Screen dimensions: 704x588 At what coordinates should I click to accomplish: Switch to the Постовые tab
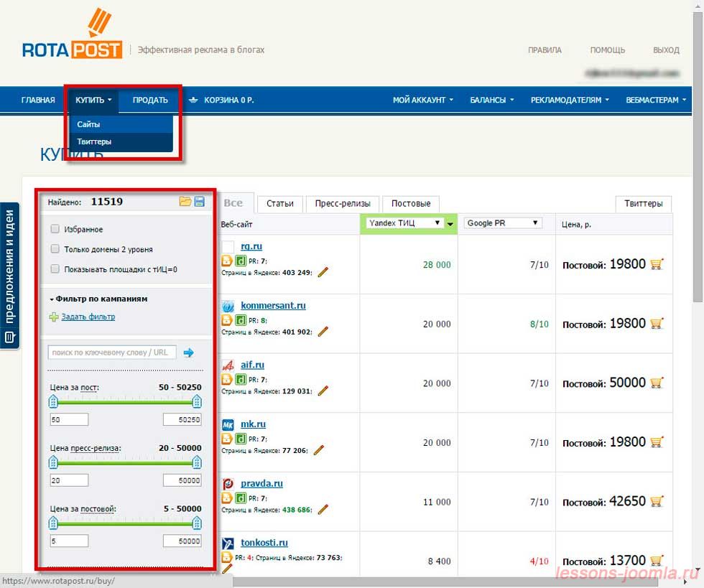click(411, 204)
